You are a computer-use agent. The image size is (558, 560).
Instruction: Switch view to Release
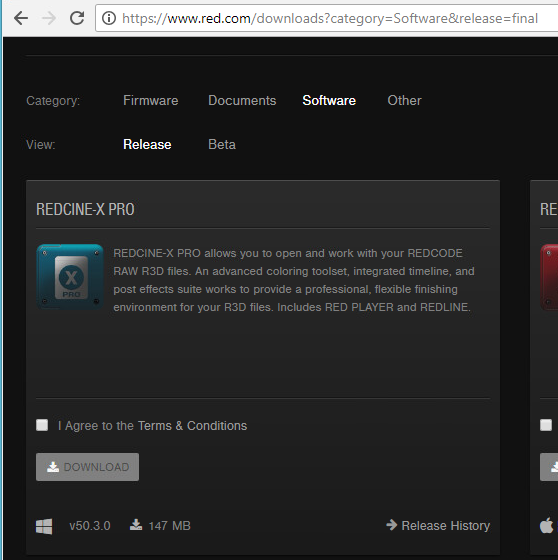(x=147, y=144)
